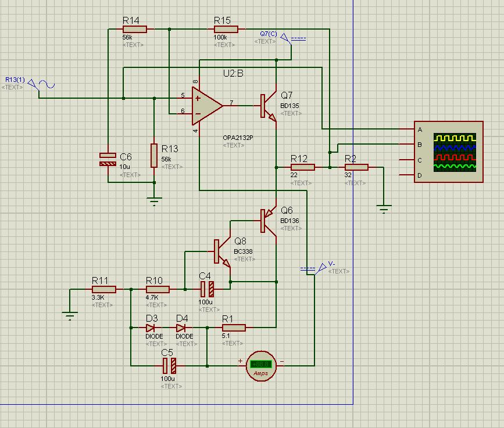Click the R13(1) generator label
This screenshot has height=428, width=504.
tap(15, 80)
